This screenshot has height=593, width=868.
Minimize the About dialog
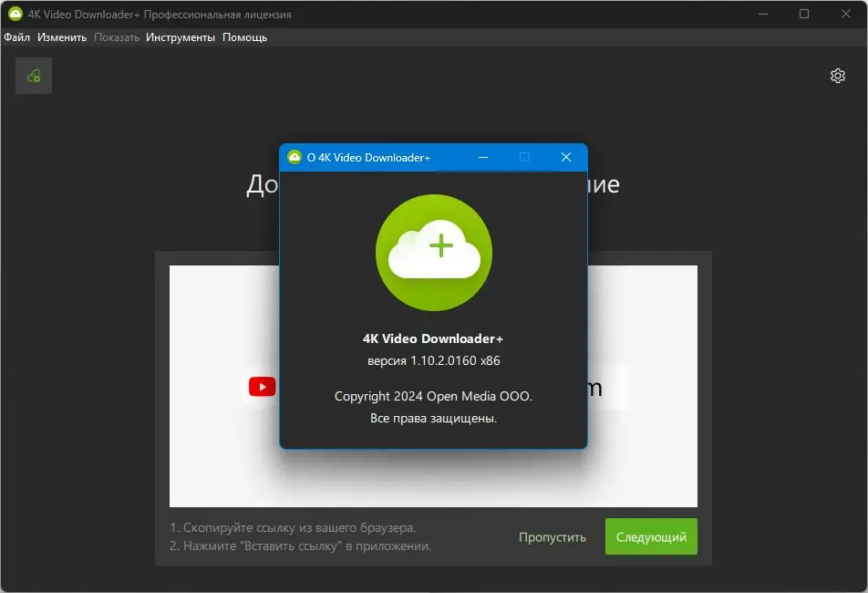click(x=483, y=157)
